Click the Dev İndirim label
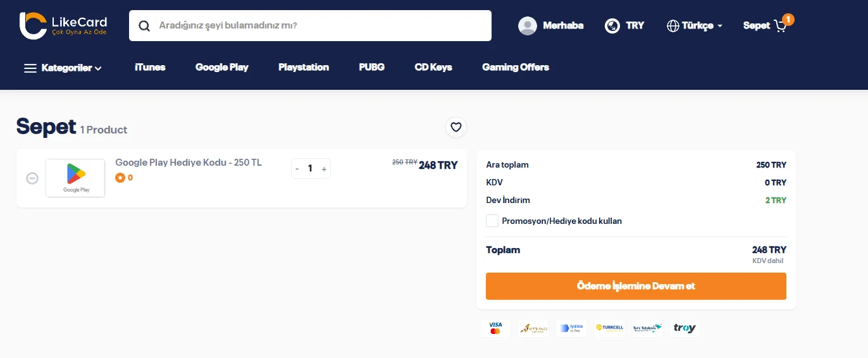Image resolution: width=868 pixels, height=358 pixels. 508,201
